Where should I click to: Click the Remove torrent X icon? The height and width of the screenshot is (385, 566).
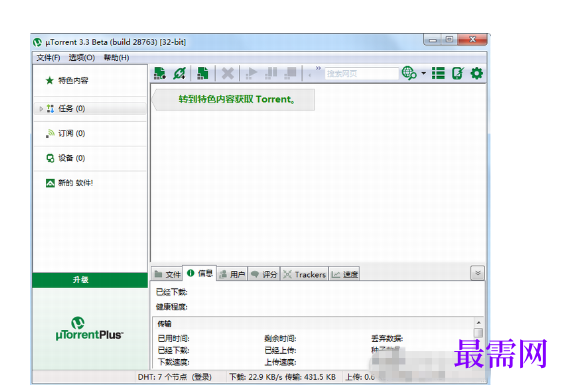(227, 73)
